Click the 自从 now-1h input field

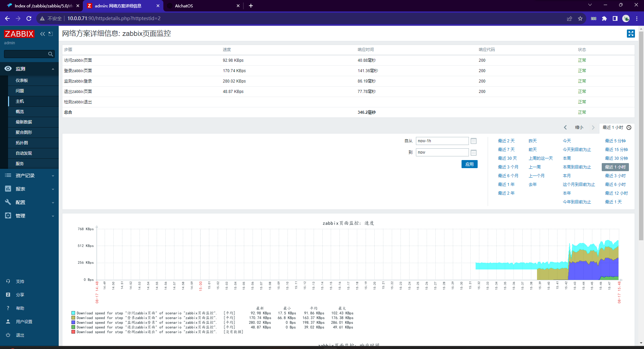pos(442,141)
